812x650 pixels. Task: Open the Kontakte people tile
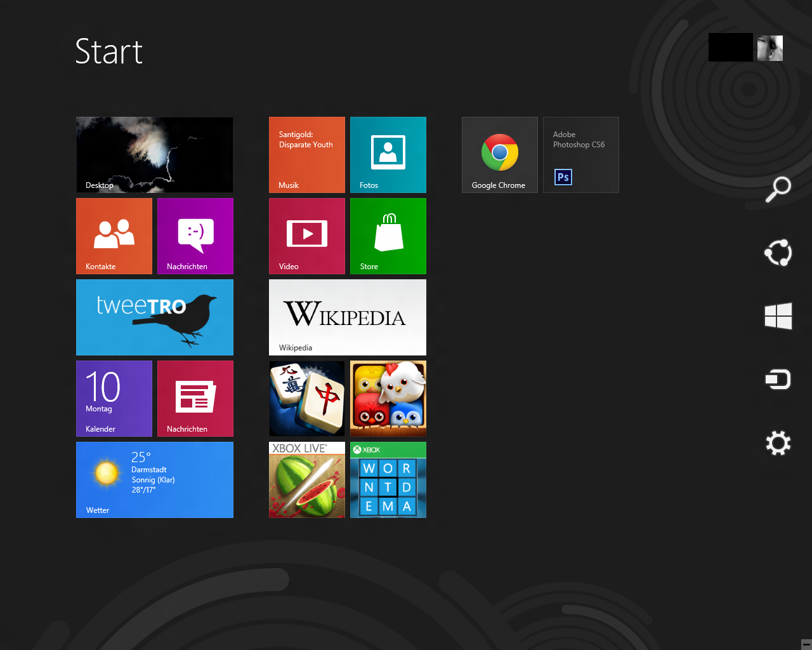click(x=114, y=236)
